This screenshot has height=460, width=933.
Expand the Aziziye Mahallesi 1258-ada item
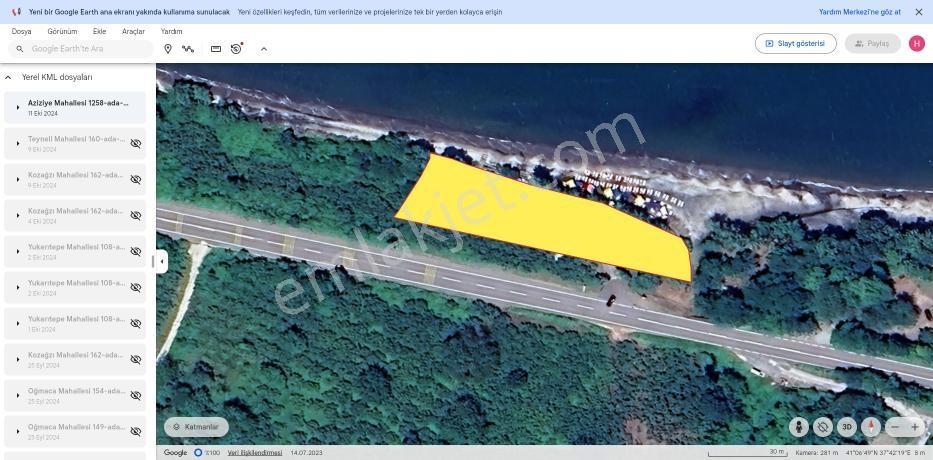(18, 108)
